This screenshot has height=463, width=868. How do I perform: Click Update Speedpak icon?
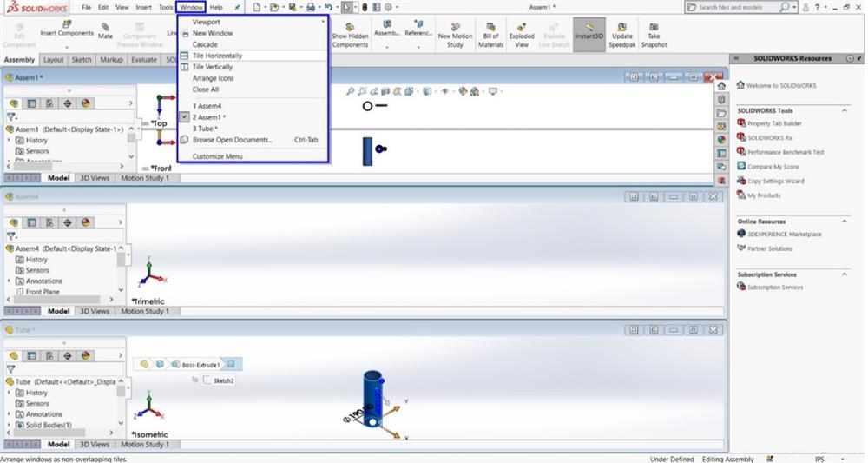622,36
